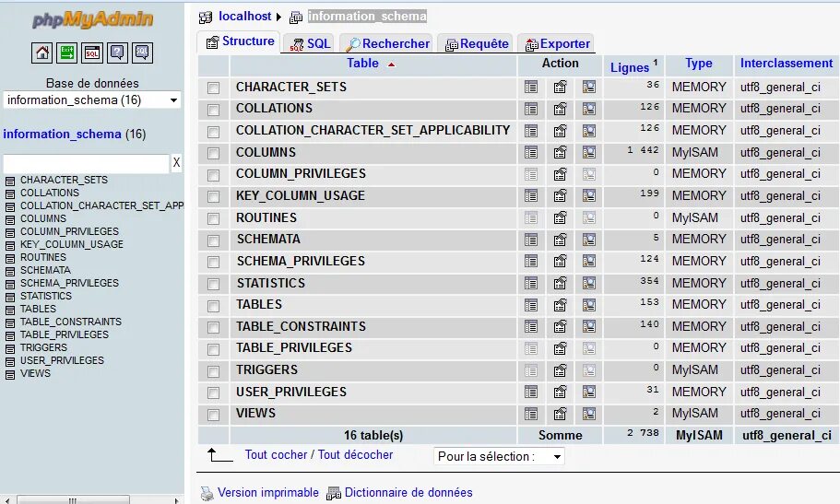Click information_schema link in sidebar
This screenshot has width=840, height=504.
(62, 134)
